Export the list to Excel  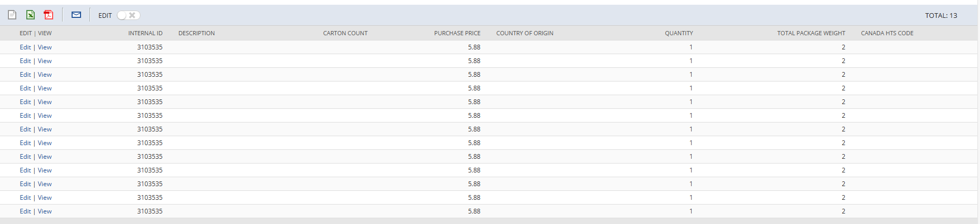point(31,15)
